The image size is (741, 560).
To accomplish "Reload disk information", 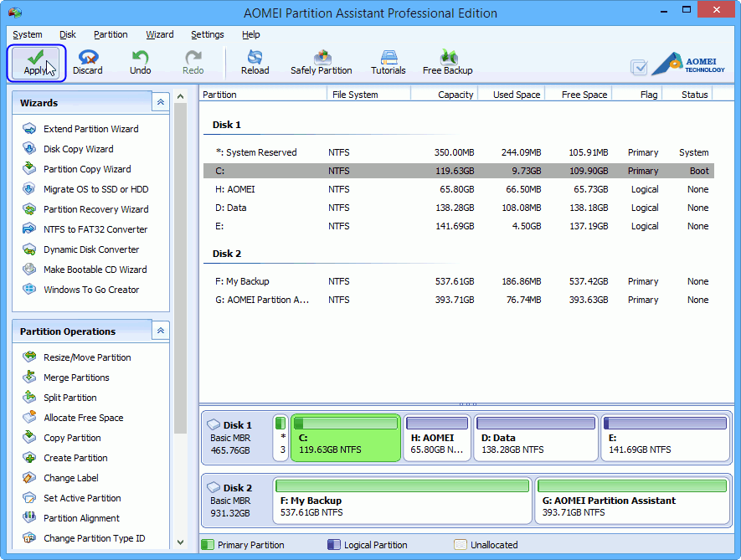I will click(255, 63).
